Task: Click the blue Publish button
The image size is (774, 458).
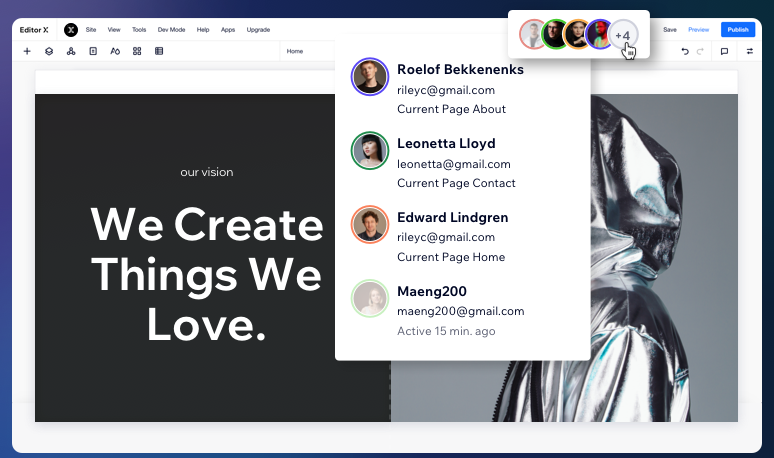Action: [x=738, y=30]
